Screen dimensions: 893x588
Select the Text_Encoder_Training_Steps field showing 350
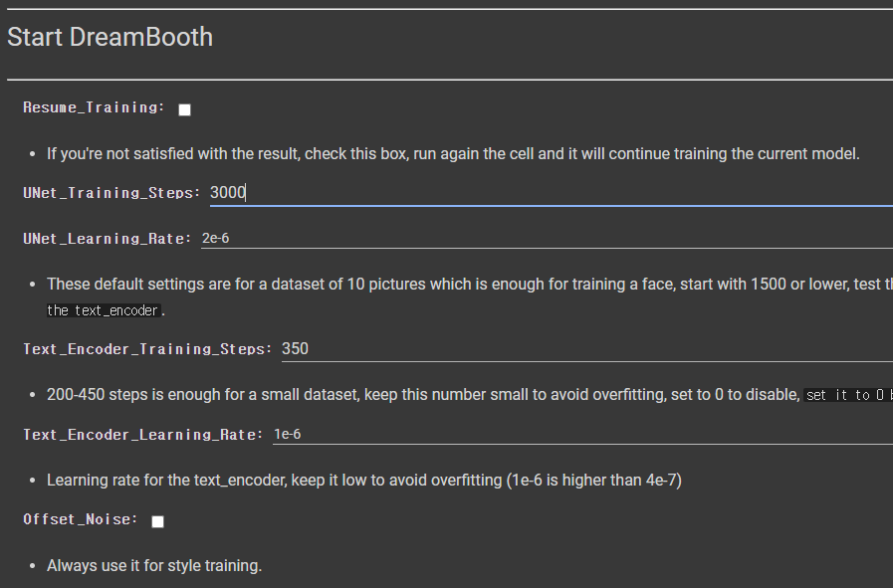tap(587, 349)
